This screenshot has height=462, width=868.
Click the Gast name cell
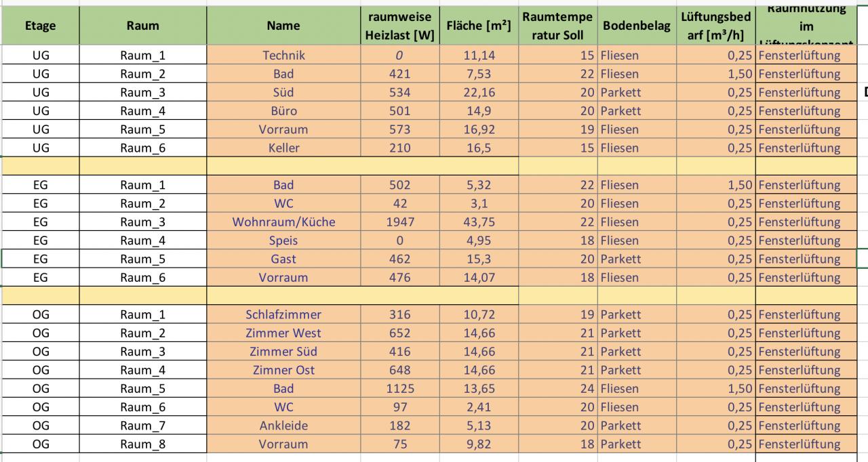point(283,259)
